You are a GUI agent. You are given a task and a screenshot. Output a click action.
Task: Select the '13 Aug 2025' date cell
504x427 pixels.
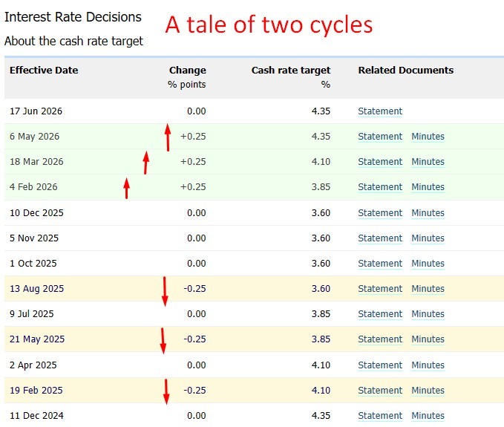coord(37,289)
